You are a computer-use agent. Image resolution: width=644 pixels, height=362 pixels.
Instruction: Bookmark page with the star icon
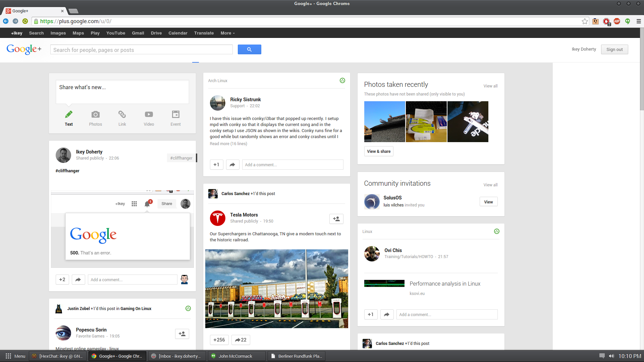pyautogui.click(x=585, y=21)
